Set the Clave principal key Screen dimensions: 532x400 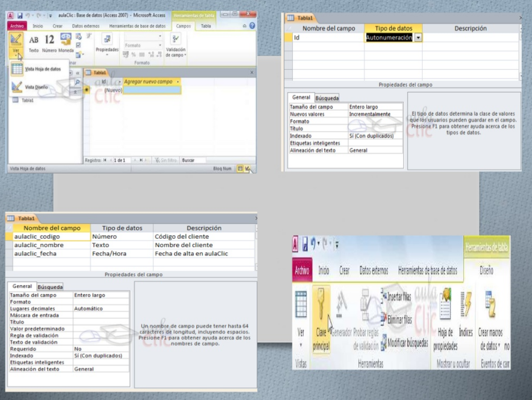(321, 320)
